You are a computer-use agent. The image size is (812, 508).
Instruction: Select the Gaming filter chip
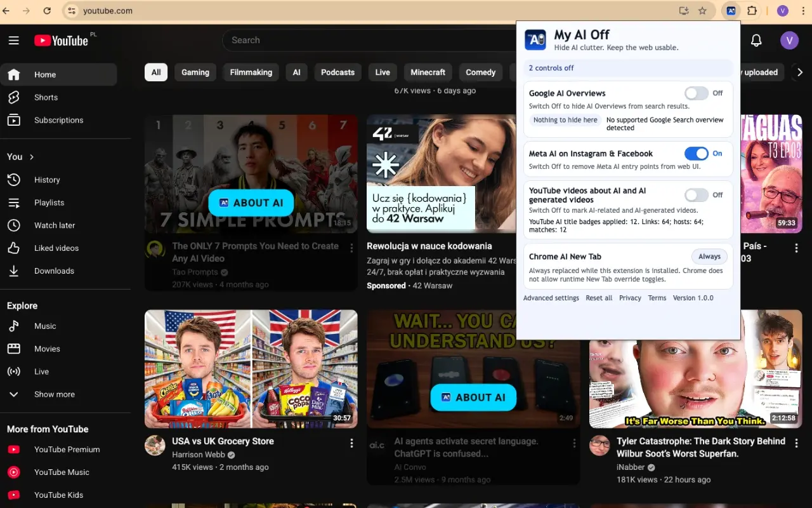click(195, 72)
